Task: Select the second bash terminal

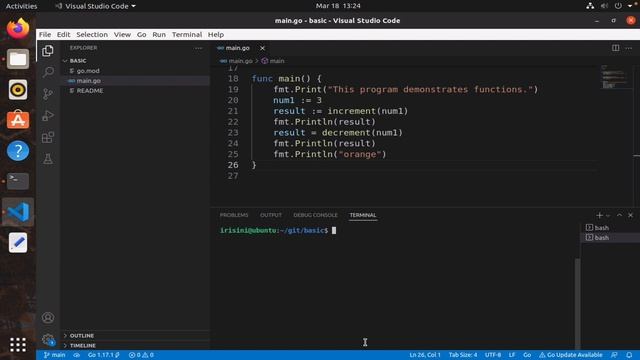Action: pos(610,238)
